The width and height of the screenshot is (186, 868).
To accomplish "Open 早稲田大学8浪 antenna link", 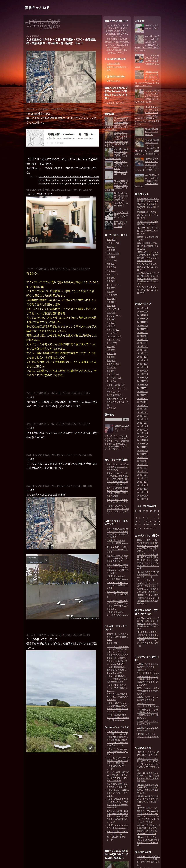I will click(x=113, y=643).
